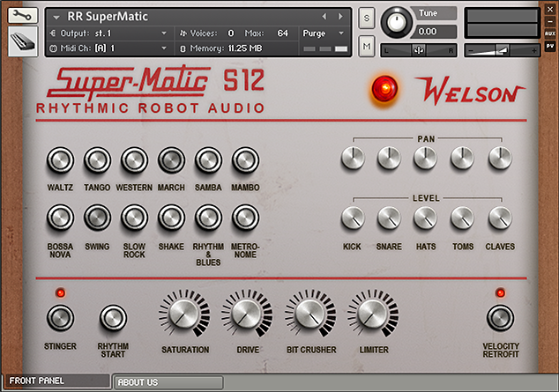Image resolution: width=559 pixels, height=392 pixels.
Task: Toggle the AUX button
Action: 550,33
